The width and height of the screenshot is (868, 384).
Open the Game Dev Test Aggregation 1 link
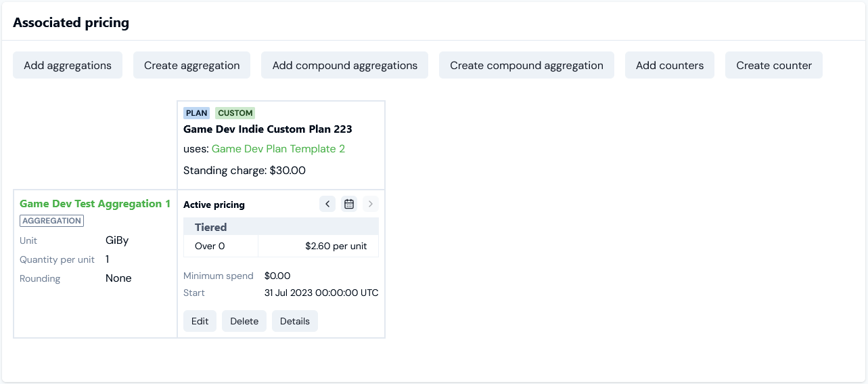95,204
